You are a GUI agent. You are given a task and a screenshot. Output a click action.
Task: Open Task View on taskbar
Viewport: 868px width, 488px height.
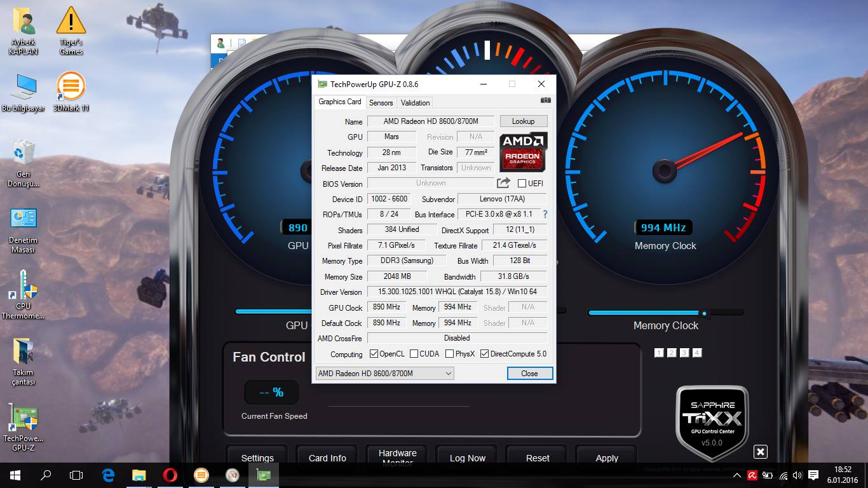pyautogui.click(x=76, y=475)
